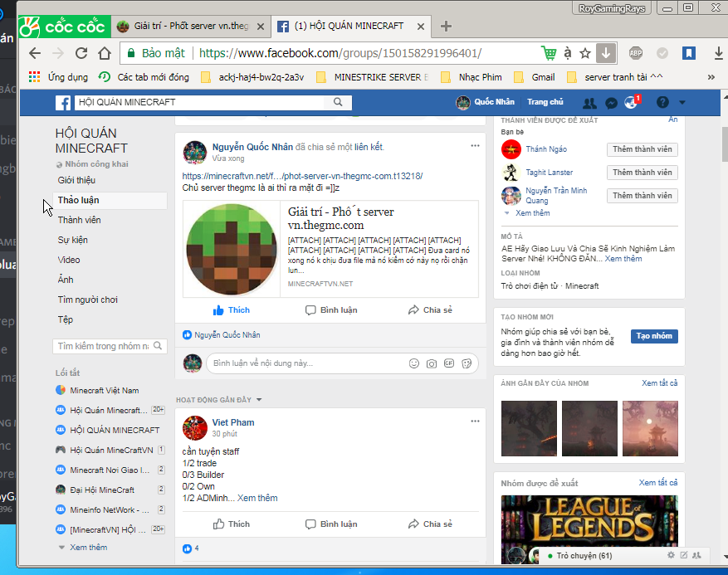Click the notifications globe icon
Viewport: 728px width, 575px height.
tap(631, 103)
